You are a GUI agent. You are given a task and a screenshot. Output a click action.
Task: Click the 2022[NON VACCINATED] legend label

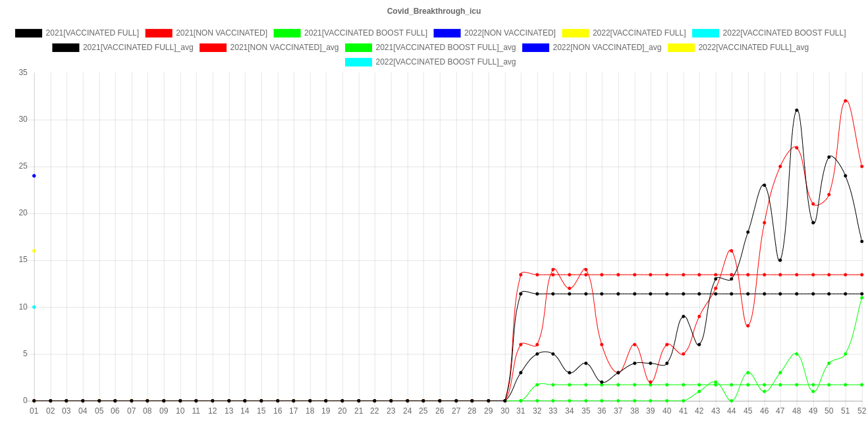coord(508,33)
